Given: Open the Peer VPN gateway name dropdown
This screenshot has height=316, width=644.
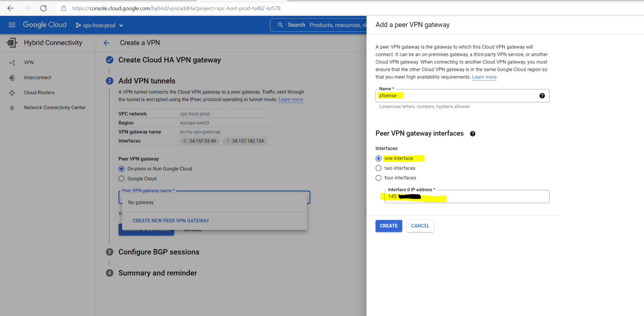Looking at the screenshot, I should pos(214,197).
